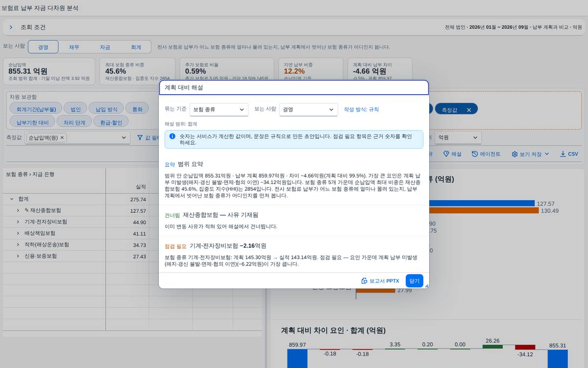Viewport: 588px width, 368px height.
Task: Select the 처리 단계 dimension chip
Action: [73, 122]
